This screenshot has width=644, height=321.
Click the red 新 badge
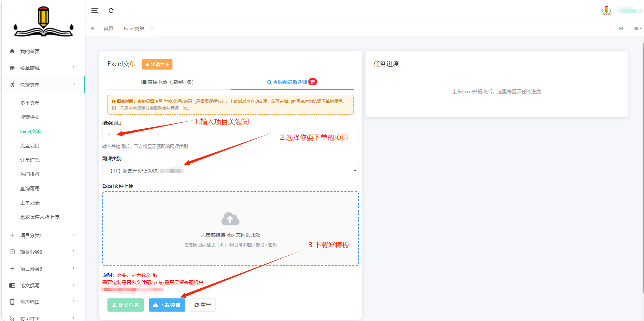[x=313, y=82]
